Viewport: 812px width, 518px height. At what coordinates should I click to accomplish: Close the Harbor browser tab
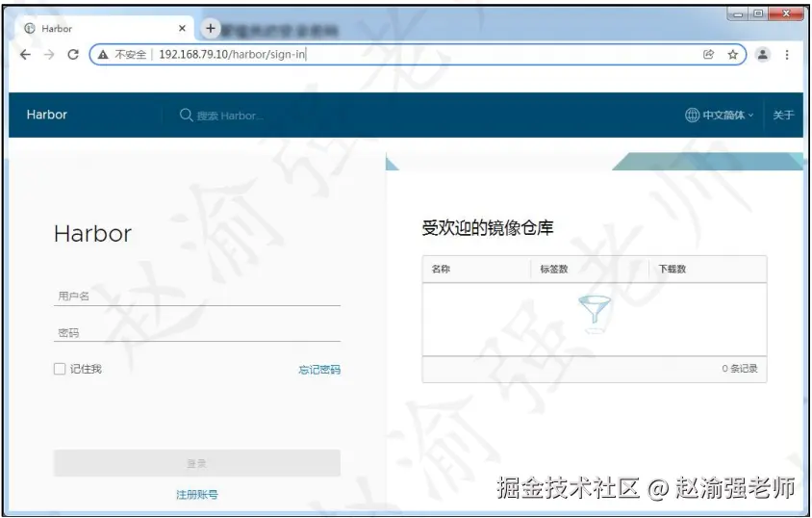[182, 29]
